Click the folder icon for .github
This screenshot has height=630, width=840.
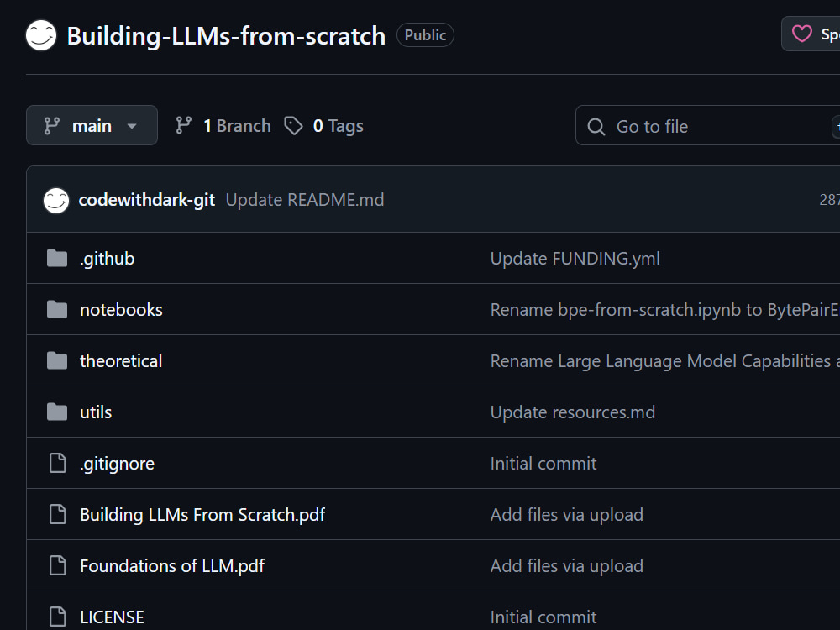(x=57, y=258)
